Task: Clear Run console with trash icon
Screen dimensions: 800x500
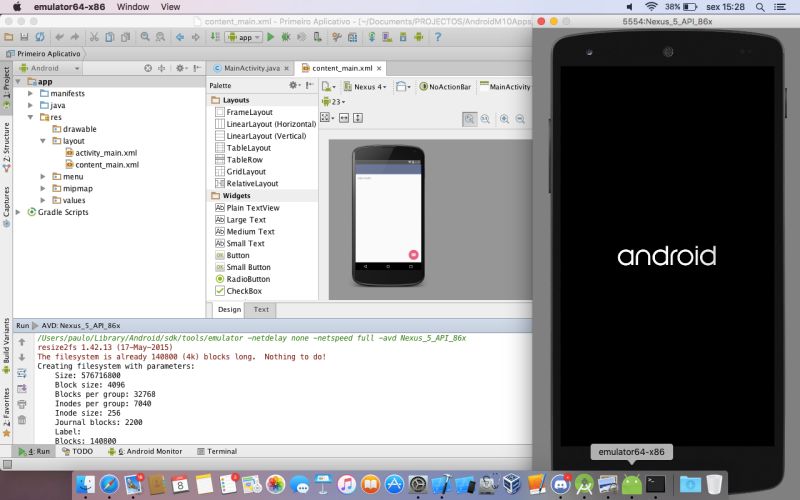Action: pyautogui.click(x=21, y=420)
